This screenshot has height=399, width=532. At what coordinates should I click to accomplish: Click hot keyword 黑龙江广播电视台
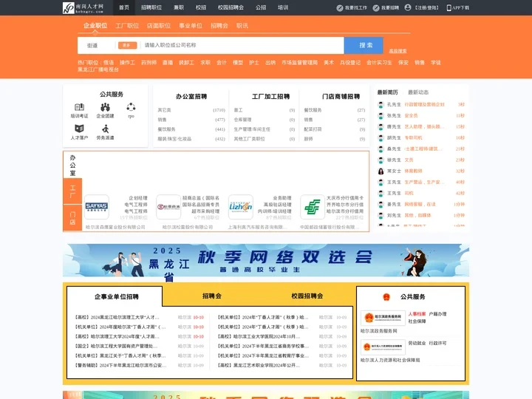[x=98, y=69]
